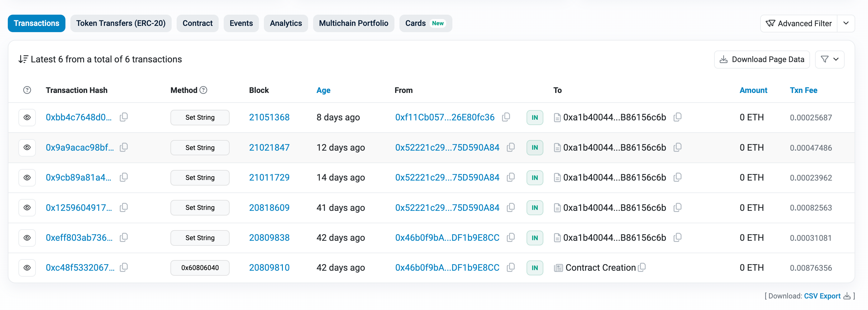Click the 0x60806040 method badge
Screen dimensions: 868x310
200,268
